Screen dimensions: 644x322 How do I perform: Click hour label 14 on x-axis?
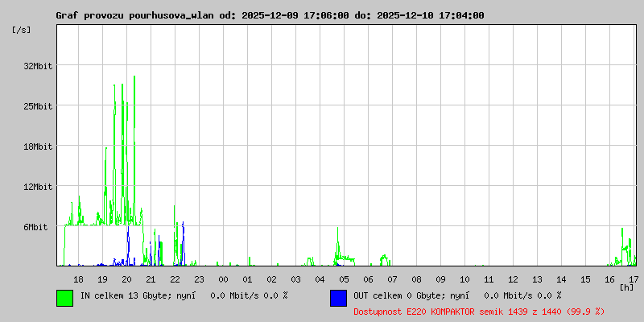click(561, 279)
